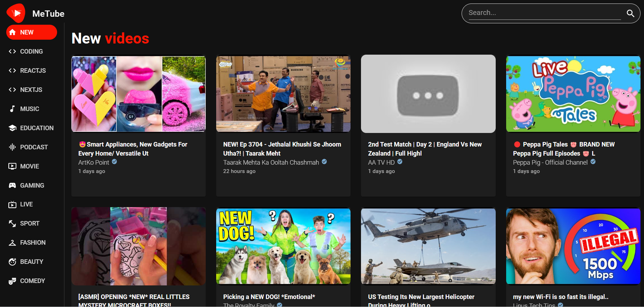Viewport: 644px width, 307px height.
Task: Go to the PODCAST category
Action: [32, 147]
